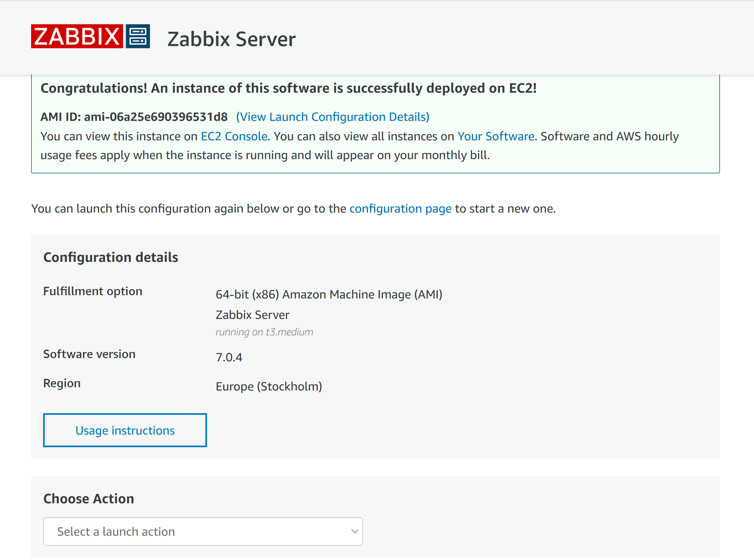
Task: Click the blue server rack icon
Action: pyautogui.click(x=138, y=36)
